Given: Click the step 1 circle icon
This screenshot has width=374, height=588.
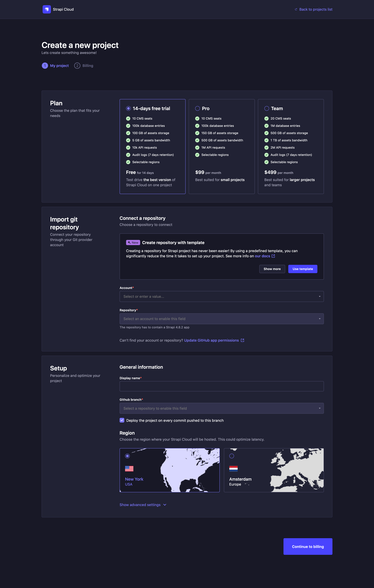Looking at the screenshot, I should coord(45,66).
